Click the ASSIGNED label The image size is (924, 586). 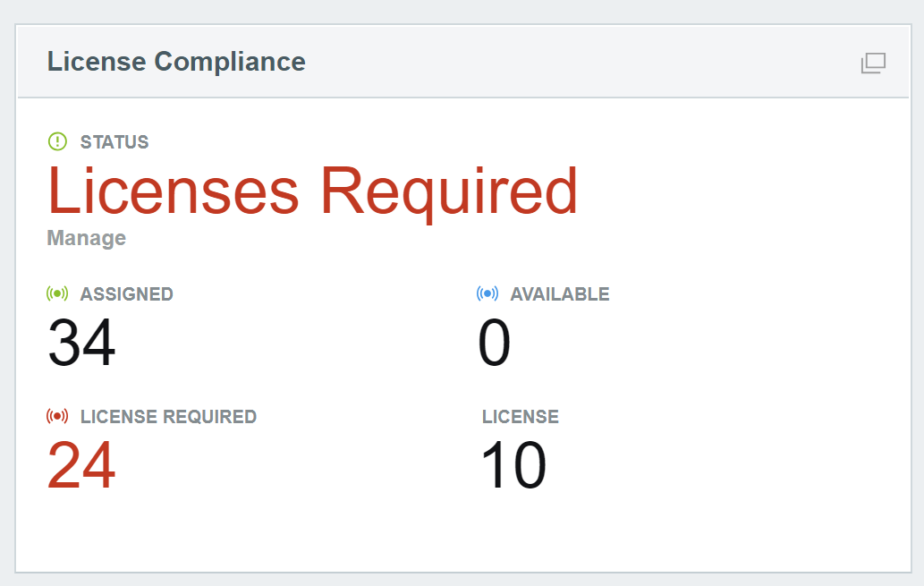point(127,294)
